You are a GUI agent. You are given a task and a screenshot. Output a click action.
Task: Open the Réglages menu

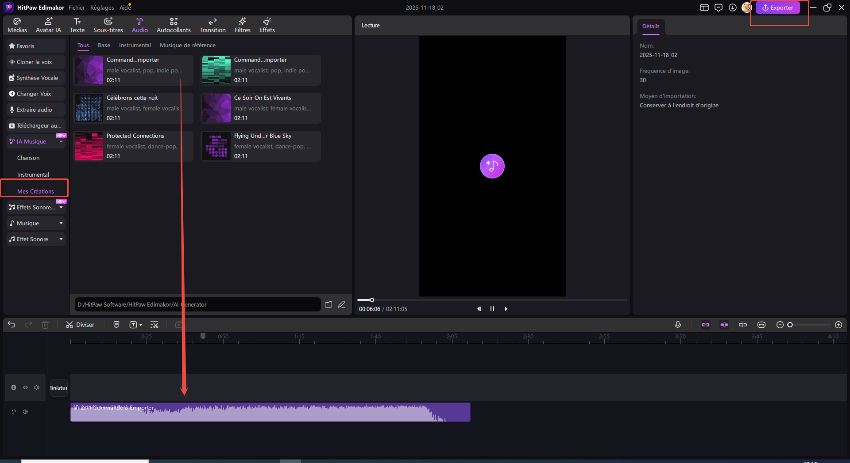(102, 8)
